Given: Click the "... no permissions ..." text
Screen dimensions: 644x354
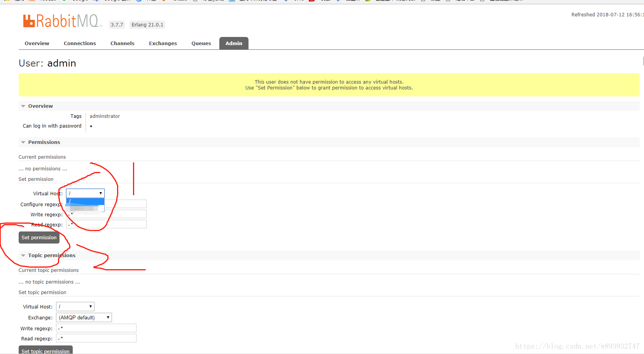Looking at the screenshot, I should pyautogui.click(x=43, y=168).
